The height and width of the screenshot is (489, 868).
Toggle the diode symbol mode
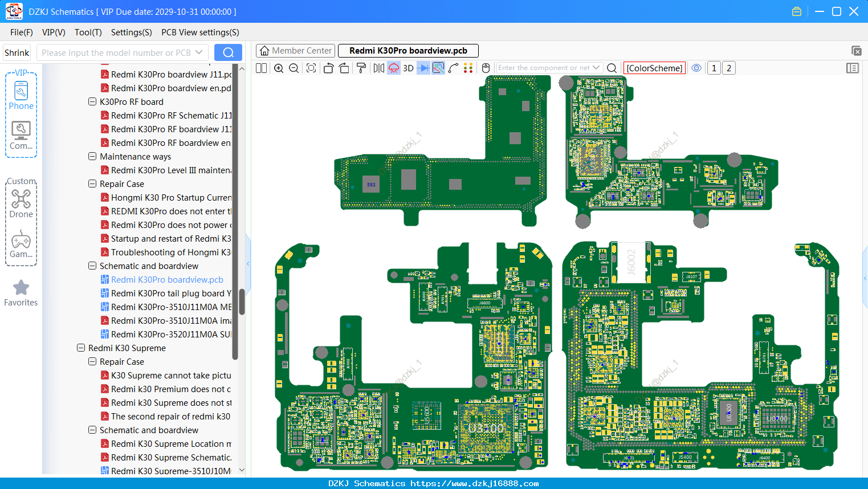(423, 68)
